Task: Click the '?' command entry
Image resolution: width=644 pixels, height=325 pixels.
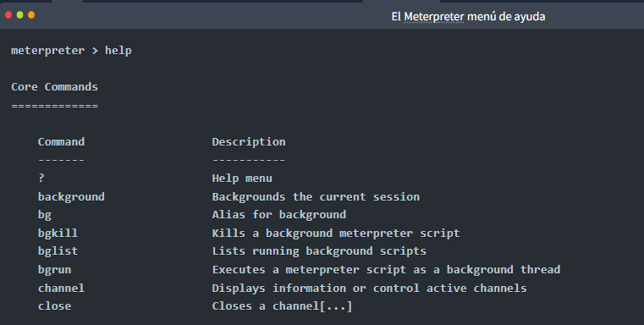Action: [41, 178]
